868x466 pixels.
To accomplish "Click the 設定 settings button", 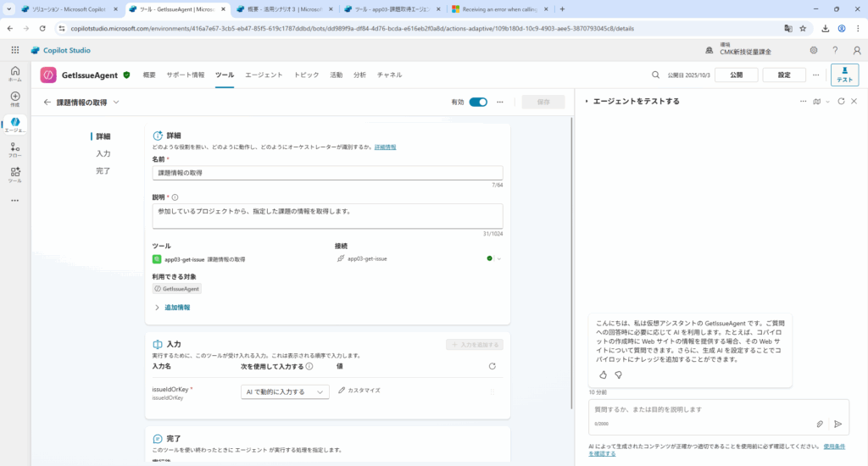I will pyautogui.click(x=784, y=75).
